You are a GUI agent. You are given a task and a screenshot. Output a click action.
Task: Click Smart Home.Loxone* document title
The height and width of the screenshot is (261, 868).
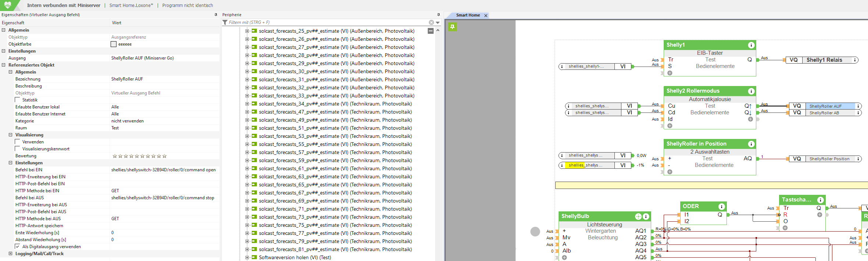131,5
